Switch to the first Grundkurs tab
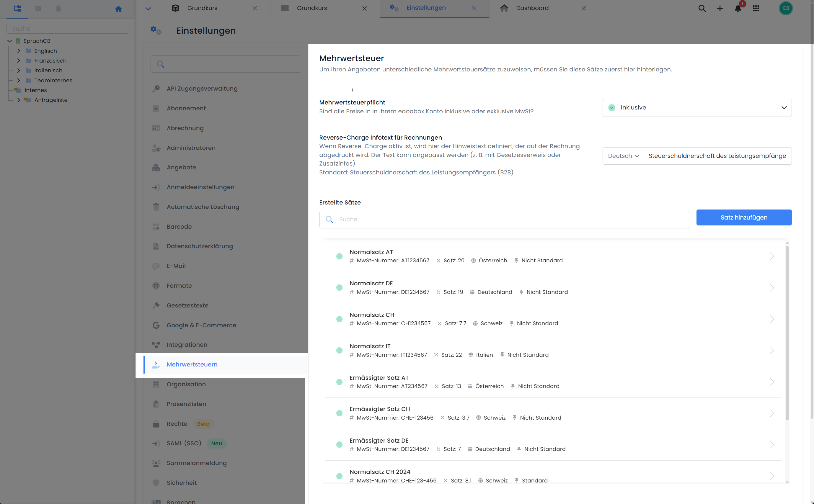This screenshot has width=814, height=504. pyautogui.click(x=203, y=8)
